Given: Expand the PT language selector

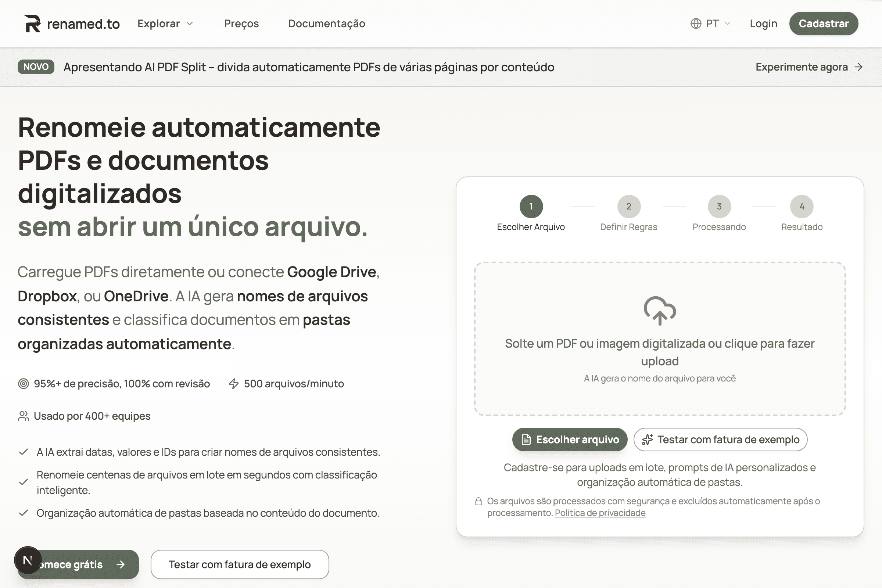Looking at the screenshot, I should pos(711,23).
